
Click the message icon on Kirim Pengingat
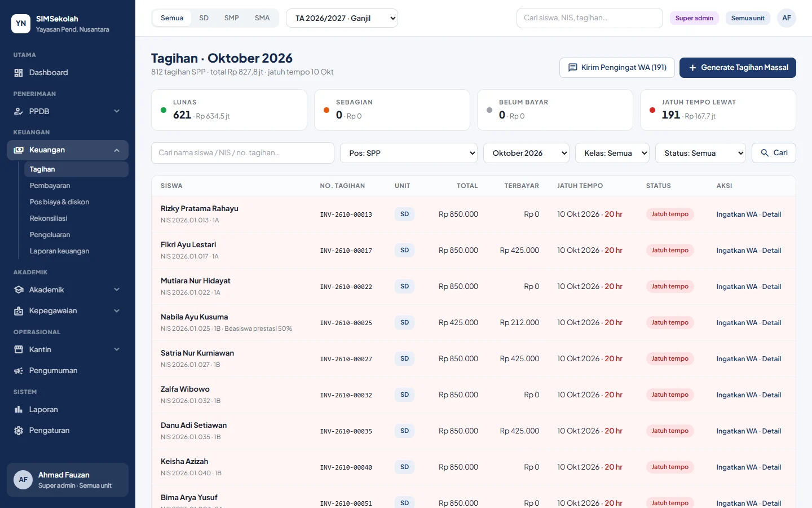[x=572, y=68]
